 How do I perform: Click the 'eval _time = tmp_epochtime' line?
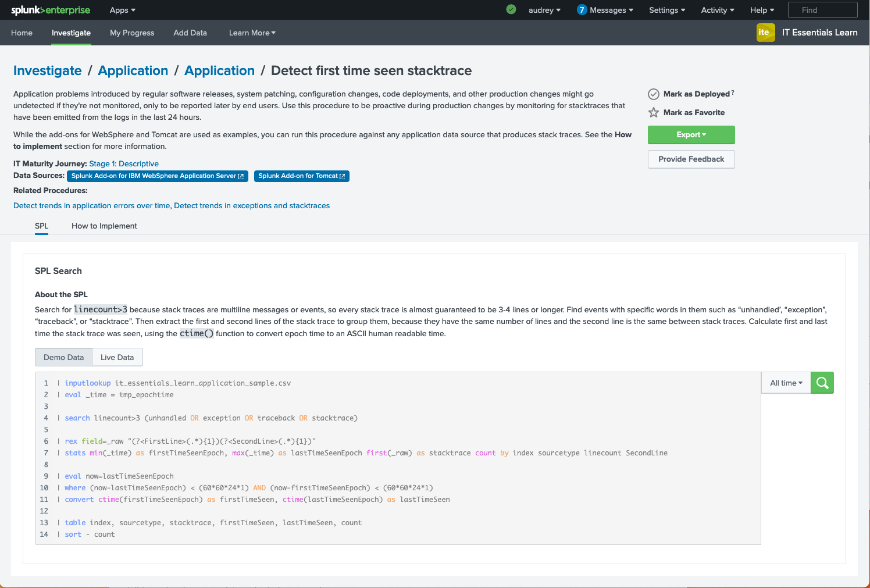[x=116, y=395]
